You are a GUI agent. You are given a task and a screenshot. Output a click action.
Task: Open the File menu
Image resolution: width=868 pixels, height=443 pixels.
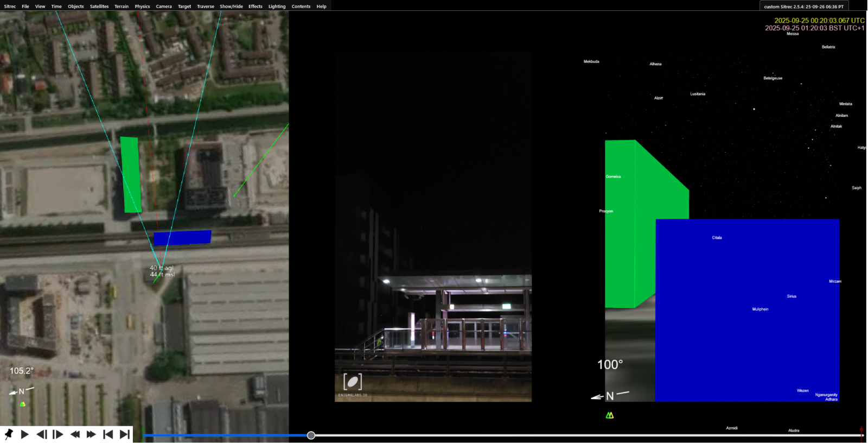pyautogui.click(x=25, y=7)
